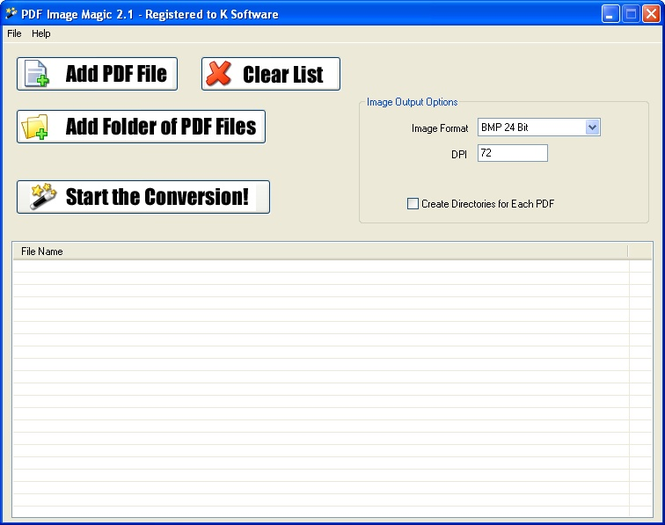
Task: Click the Add PDF File button
Action: click(x=97, y=74)
